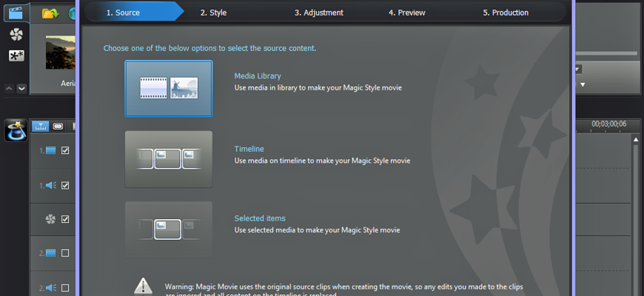
Task: Go to the 5. Production step
Action: point(506,13)
